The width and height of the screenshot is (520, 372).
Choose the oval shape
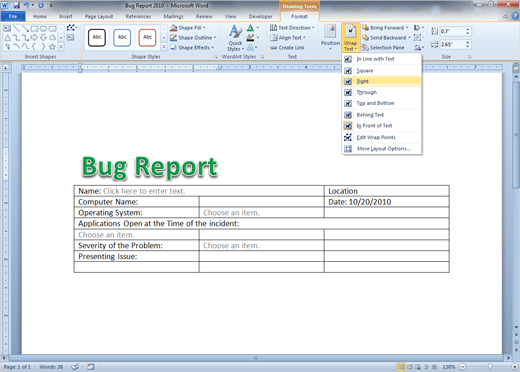pyautogui.click(x=43, y=29)
